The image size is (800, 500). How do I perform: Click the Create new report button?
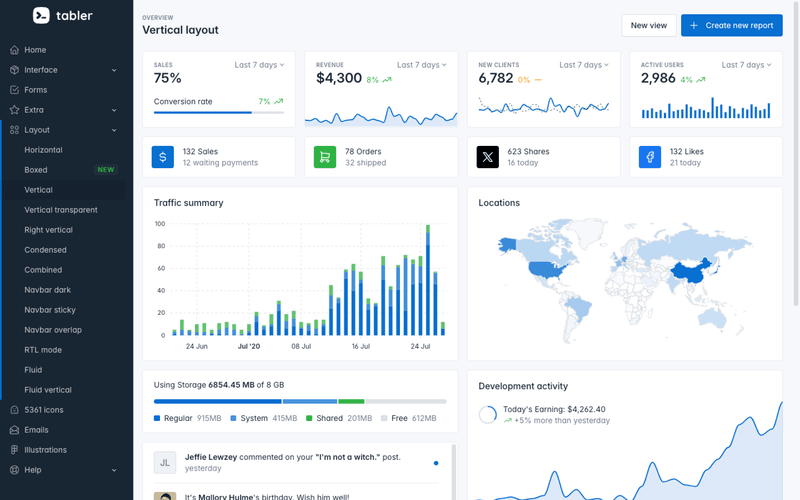point(731,25)
